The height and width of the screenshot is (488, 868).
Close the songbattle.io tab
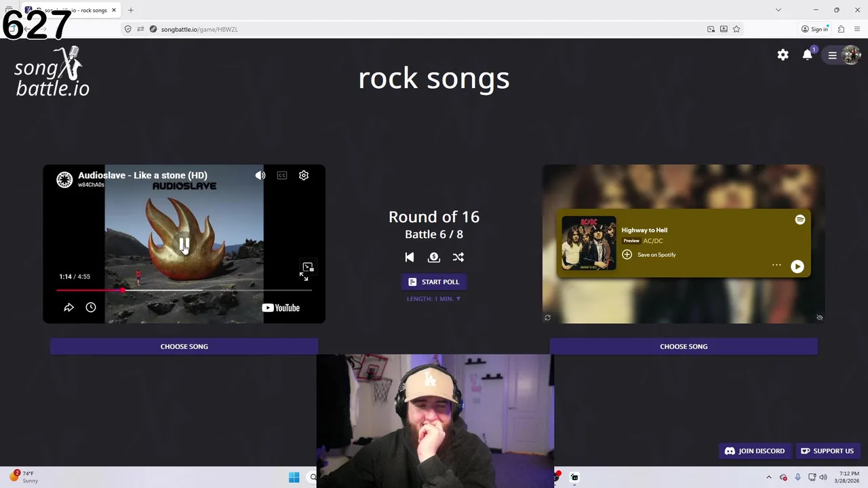coord(114,10)
